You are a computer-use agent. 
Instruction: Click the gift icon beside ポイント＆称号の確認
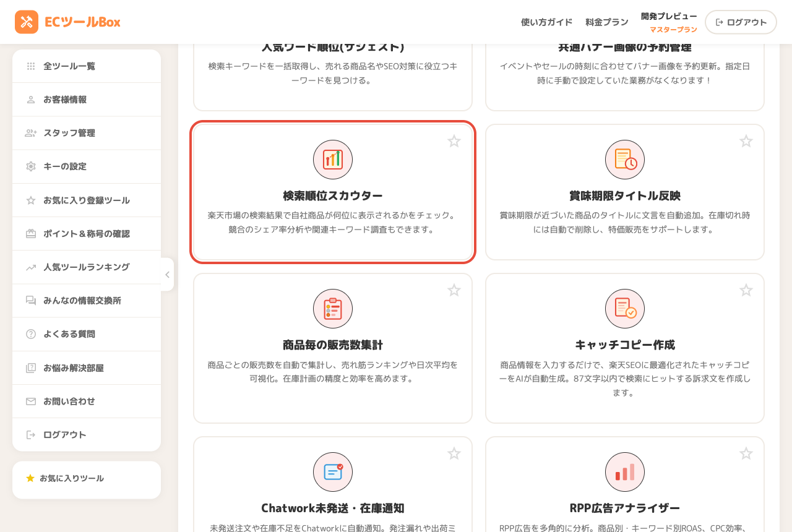point(31,234)
